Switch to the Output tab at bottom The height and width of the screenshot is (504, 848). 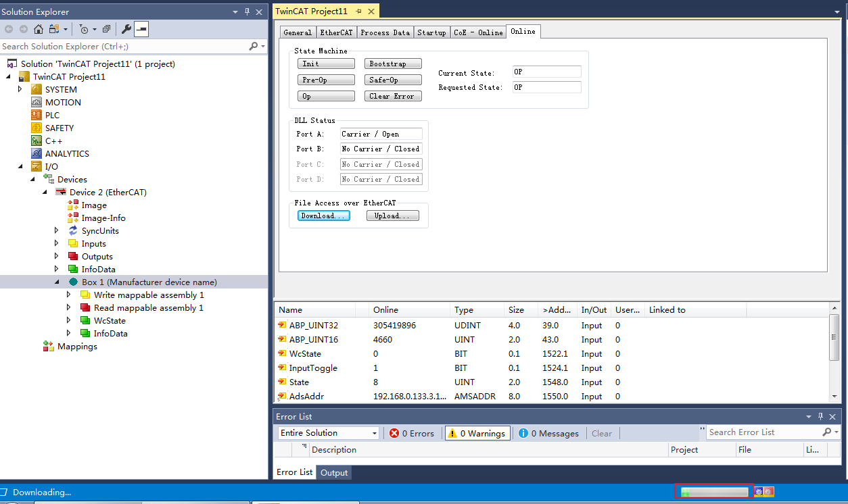[x=334, y=472]
